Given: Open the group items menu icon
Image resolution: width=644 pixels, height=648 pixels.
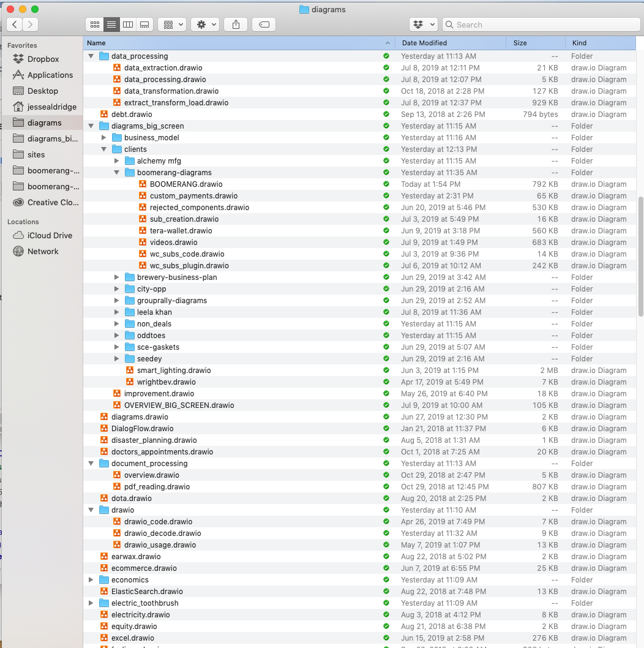Looking at the screenshot, I should 171,24.
